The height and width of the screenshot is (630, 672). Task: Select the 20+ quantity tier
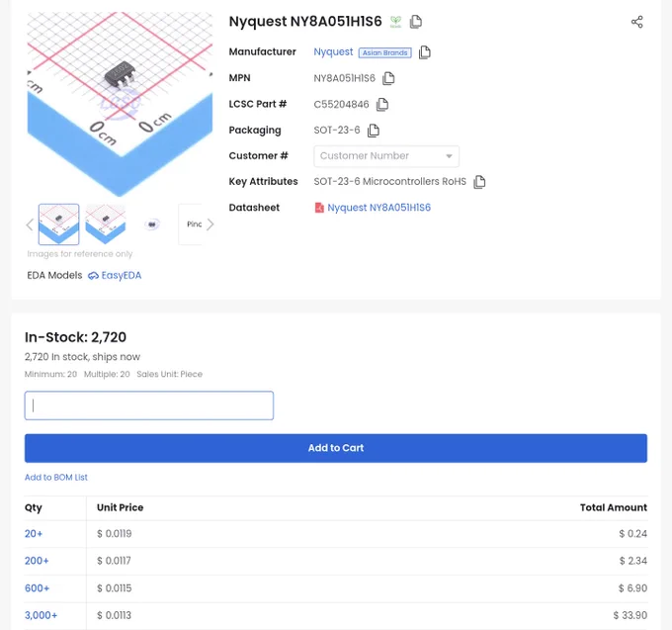tap(34, 534)
